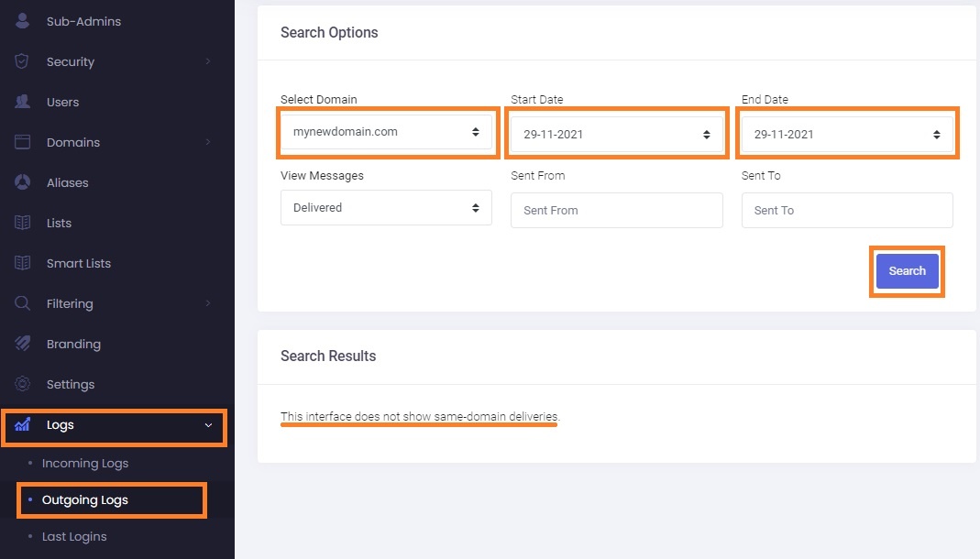Open Last Logins submenu item

click(x=74, y=536)
